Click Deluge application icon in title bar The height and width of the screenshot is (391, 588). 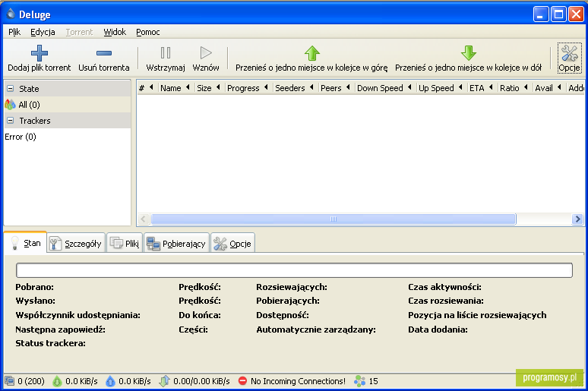[11, 14]
